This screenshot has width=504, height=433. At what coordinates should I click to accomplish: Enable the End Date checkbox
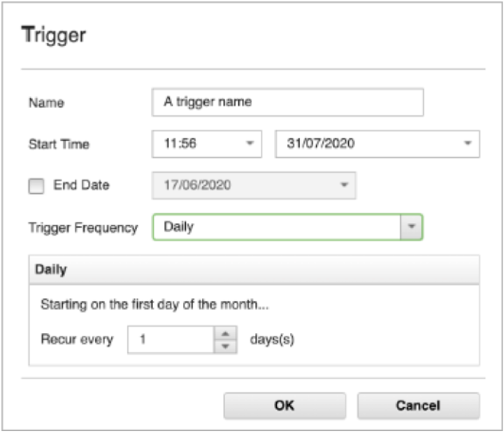pos(36,186)
